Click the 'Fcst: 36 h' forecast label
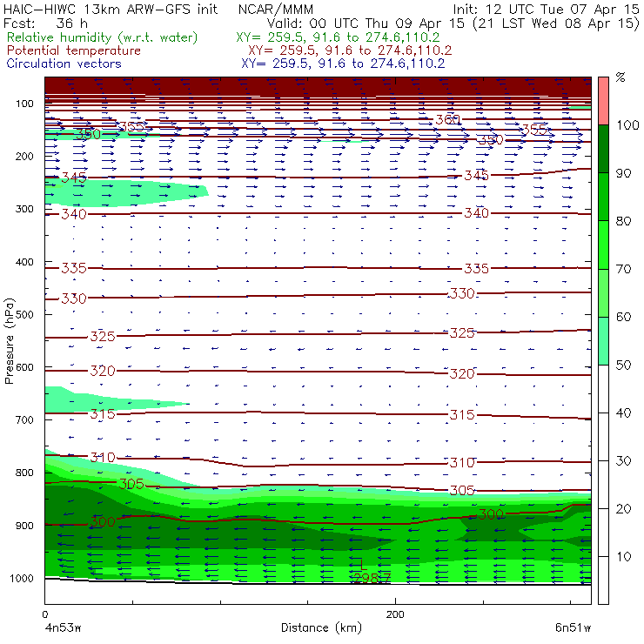The height and width of the screenshot is (644, 644). click(45, 23)
